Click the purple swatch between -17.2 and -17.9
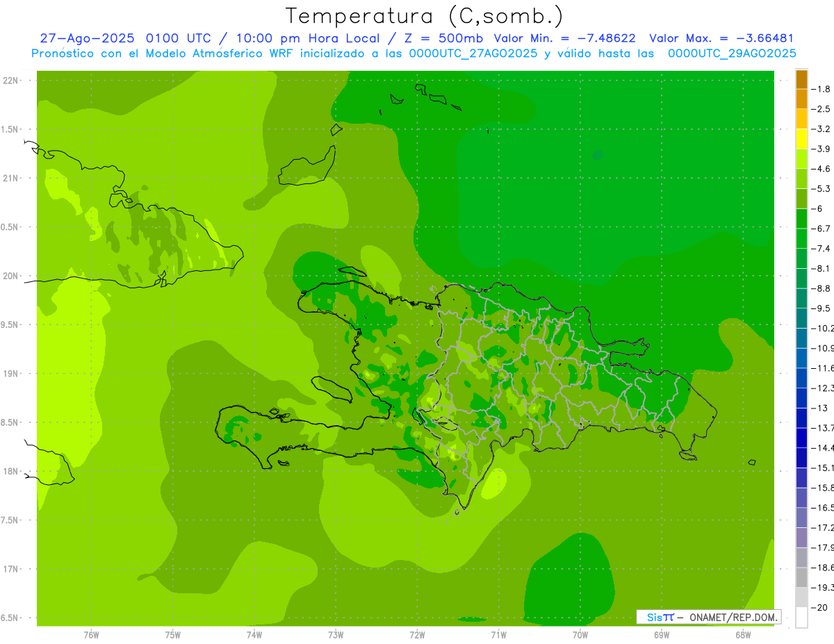 point(801,538)
